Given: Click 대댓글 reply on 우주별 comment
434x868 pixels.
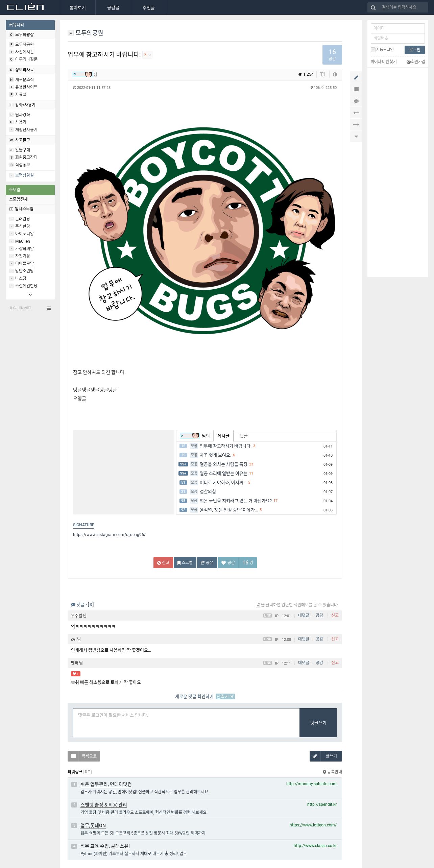Looking at the screenshot, I should 304,616.
